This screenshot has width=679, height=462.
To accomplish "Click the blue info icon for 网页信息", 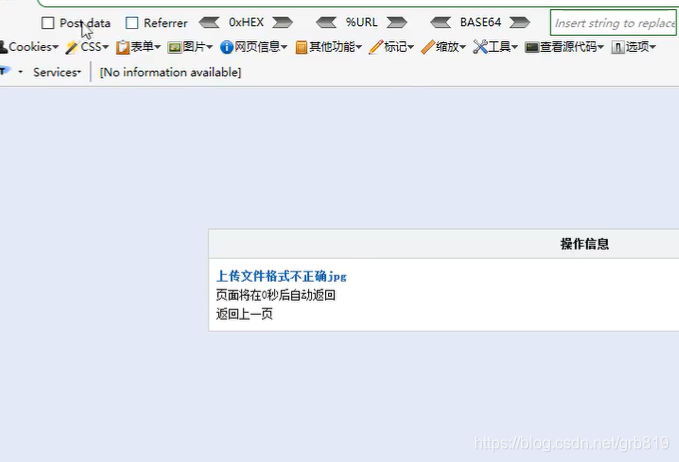I will (226, 47).
